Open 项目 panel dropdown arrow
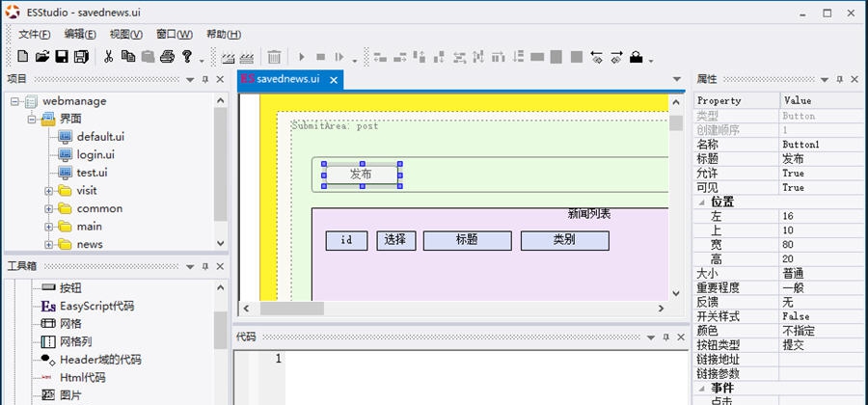 coord(190,80)
